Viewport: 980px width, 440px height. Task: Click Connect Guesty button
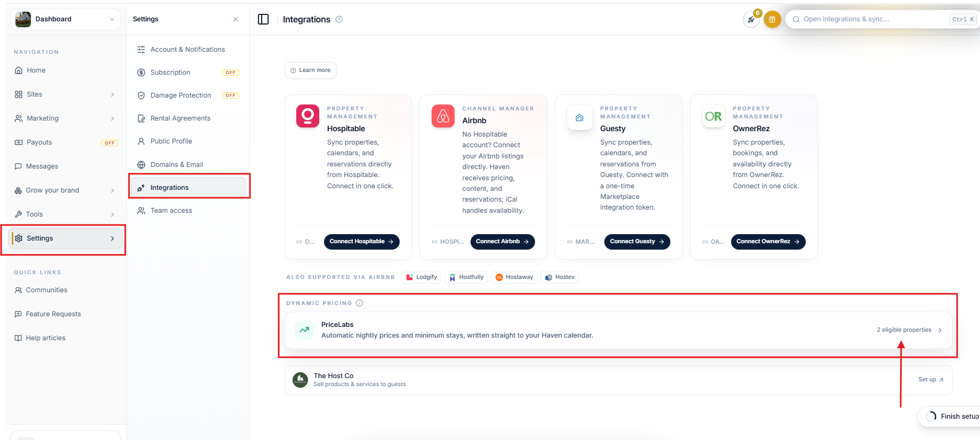click(x=637, y=242)
